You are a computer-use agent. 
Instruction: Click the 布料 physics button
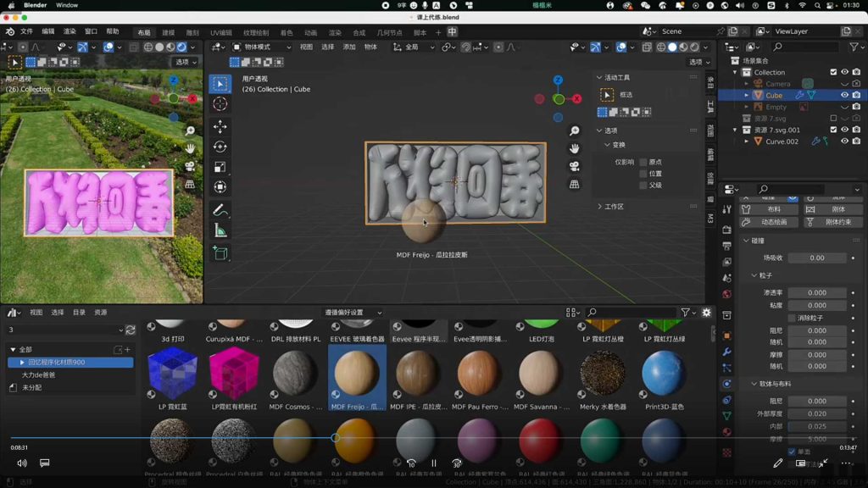point(769,209)
